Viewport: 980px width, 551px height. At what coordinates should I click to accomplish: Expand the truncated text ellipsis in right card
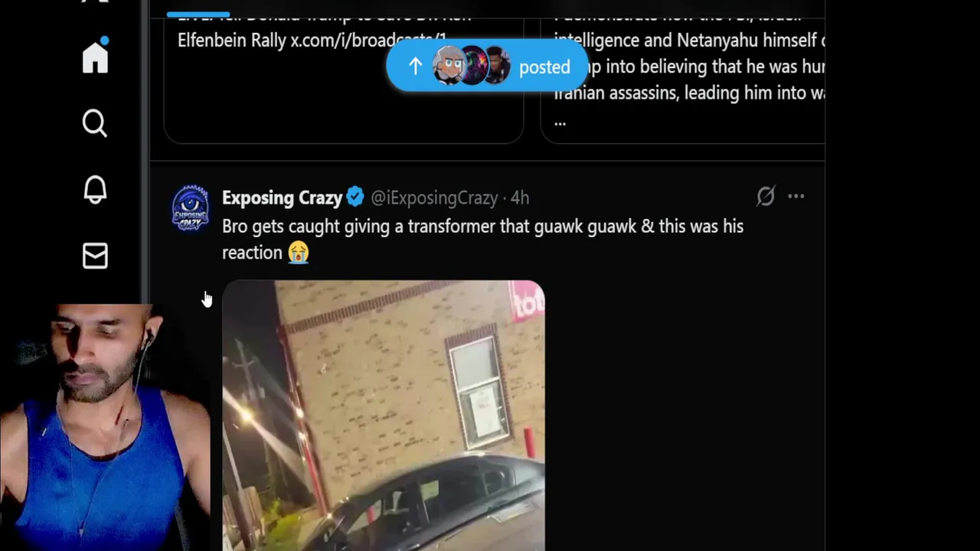point(560,121)
